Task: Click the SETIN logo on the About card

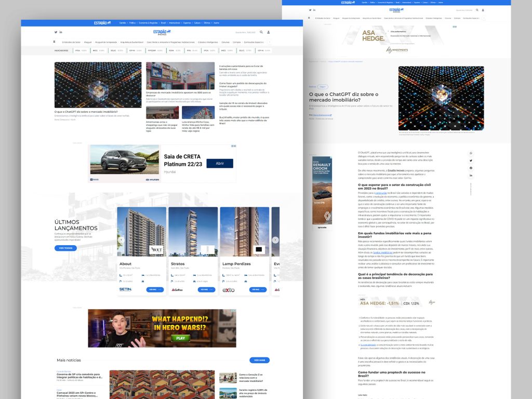Action: [125, 289]
